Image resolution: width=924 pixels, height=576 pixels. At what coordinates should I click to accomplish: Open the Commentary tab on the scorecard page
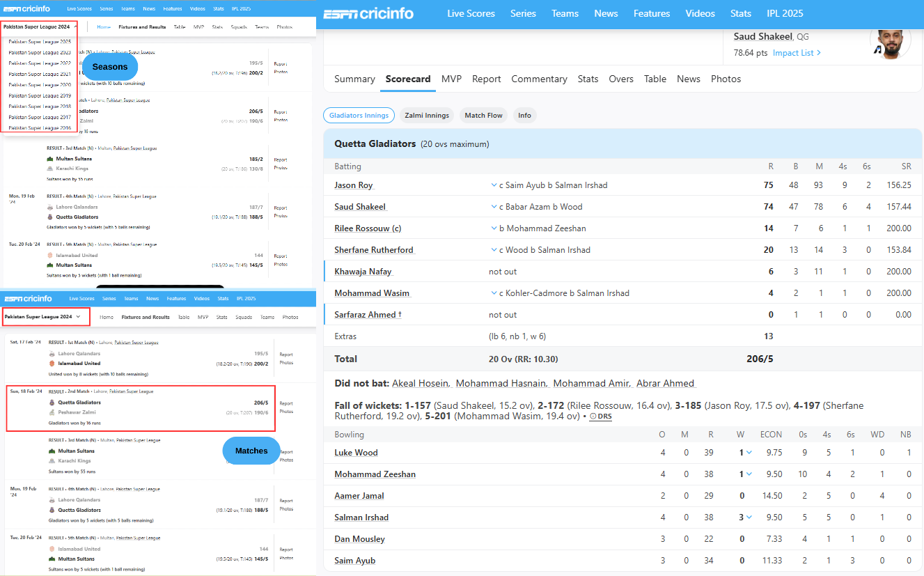click(539, 79)
